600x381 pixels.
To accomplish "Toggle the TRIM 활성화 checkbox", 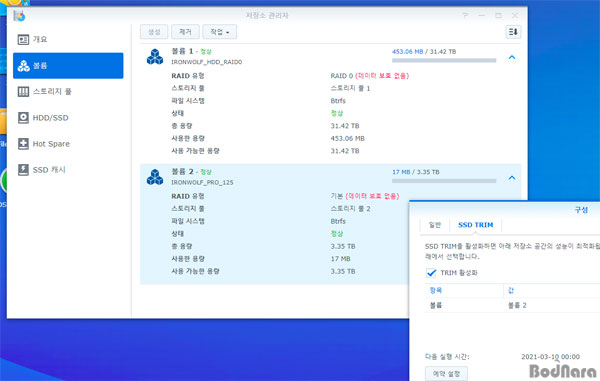I will 431,273.
